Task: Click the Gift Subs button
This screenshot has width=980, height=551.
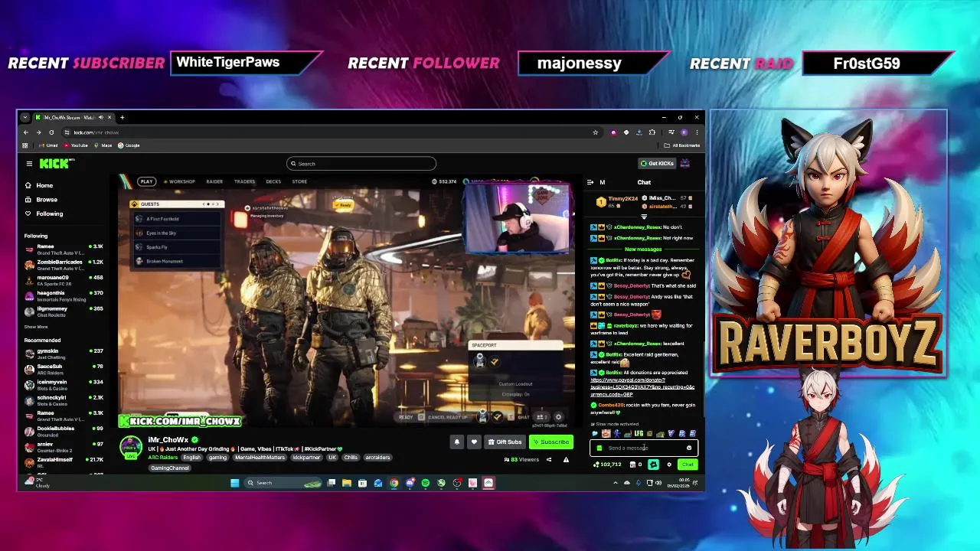Action: [x=505, y=442]
